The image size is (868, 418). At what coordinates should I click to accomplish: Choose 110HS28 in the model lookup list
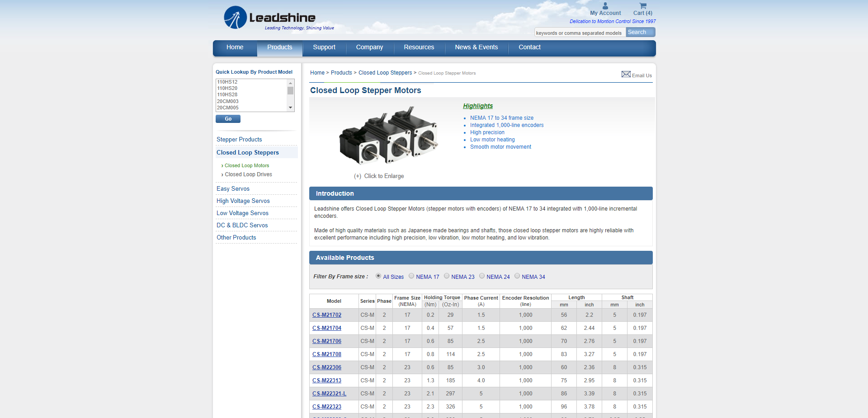[x=251, y=95]
